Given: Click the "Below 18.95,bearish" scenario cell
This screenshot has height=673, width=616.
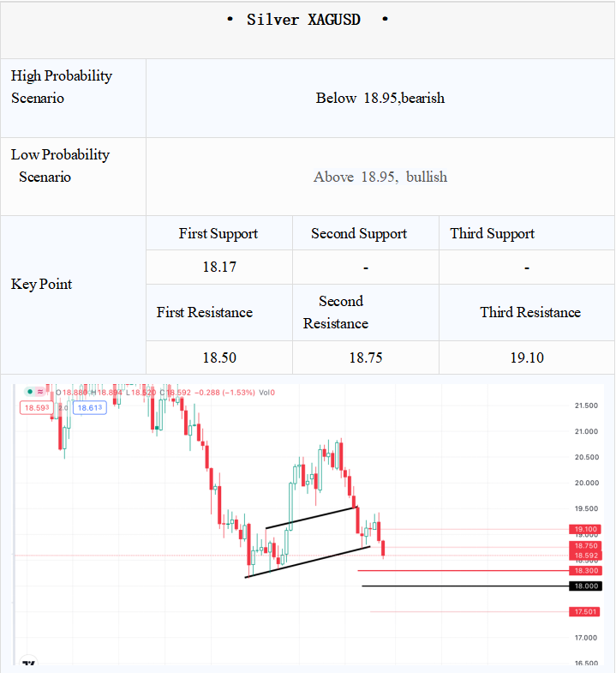Looking at the screenshot, I should tap(380, 99).
